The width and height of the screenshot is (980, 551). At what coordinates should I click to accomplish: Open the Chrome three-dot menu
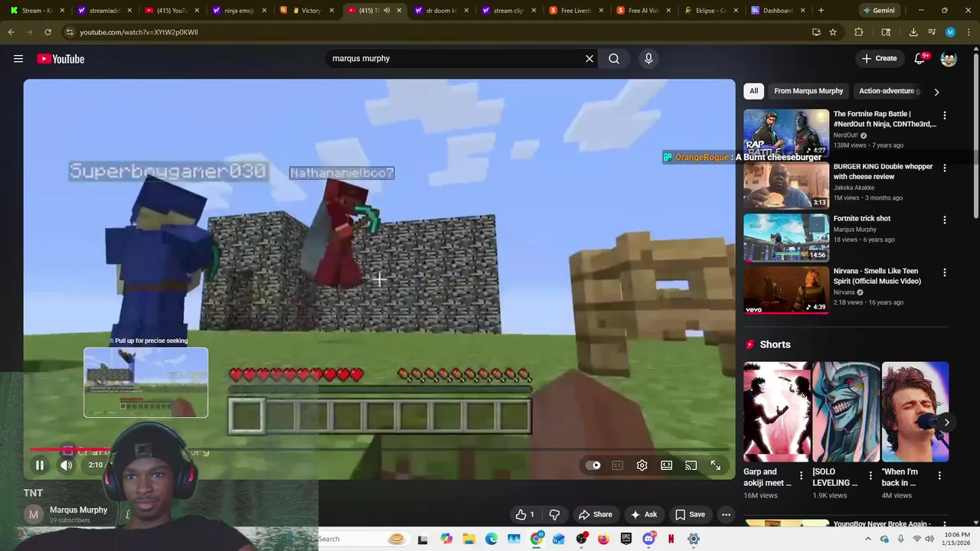tap(969, 32)
